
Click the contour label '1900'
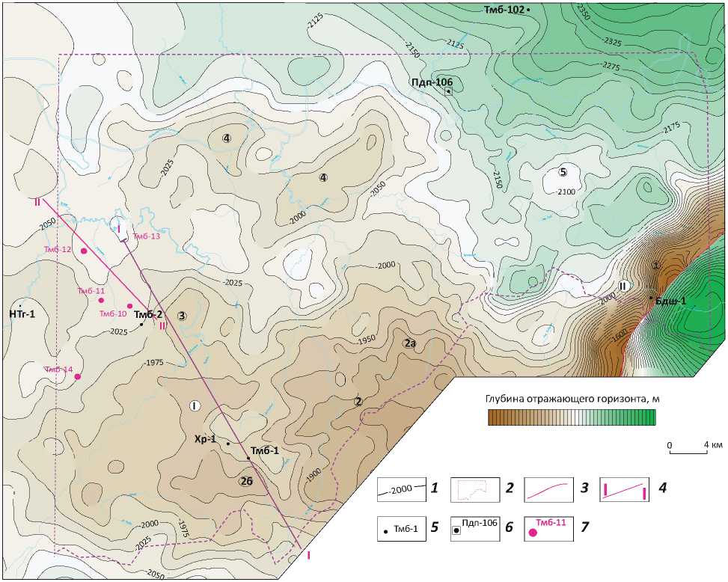pos(313,474)
